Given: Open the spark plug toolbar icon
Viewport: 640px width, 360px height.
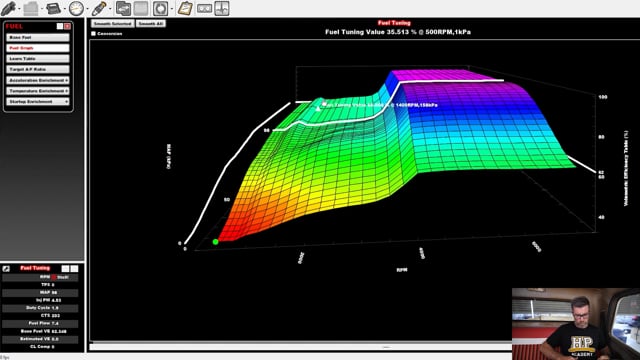Looking at the screenshot, I should point(99,8).
